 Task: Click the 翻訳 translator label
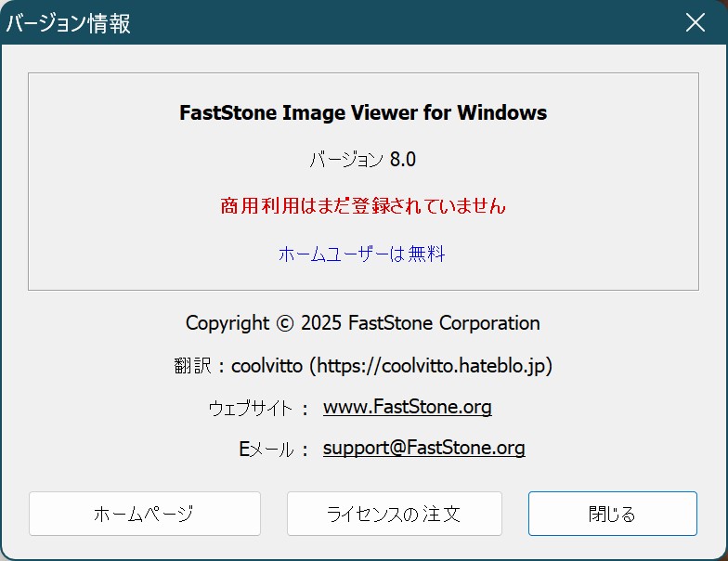click(193, 366)
